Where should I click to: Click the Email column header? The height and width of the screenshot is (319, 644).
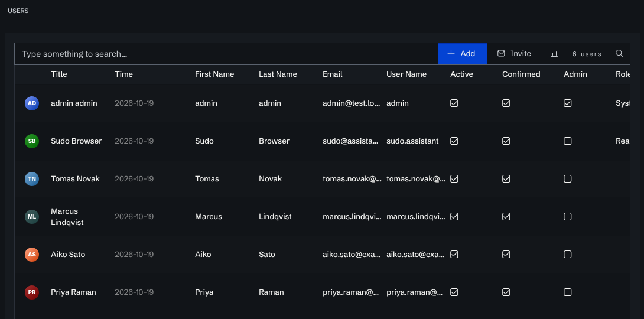click(x=332, y=74)
